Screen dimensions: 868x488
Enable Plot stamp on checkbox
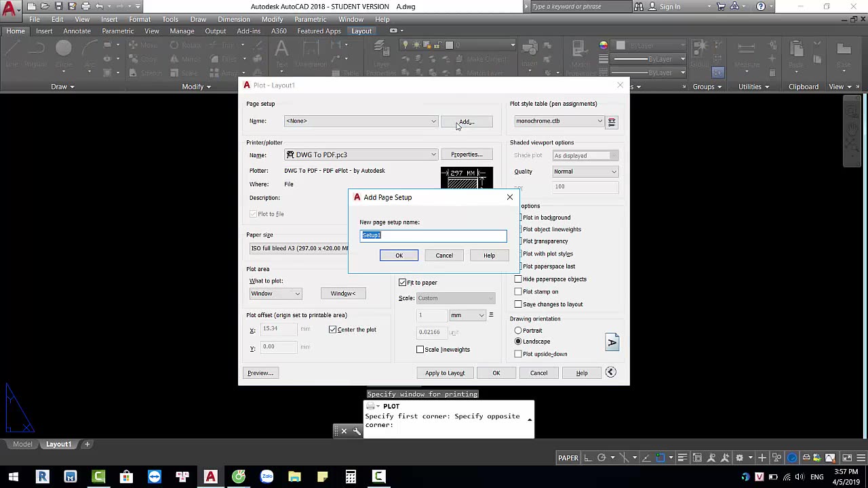pos(518,291)
